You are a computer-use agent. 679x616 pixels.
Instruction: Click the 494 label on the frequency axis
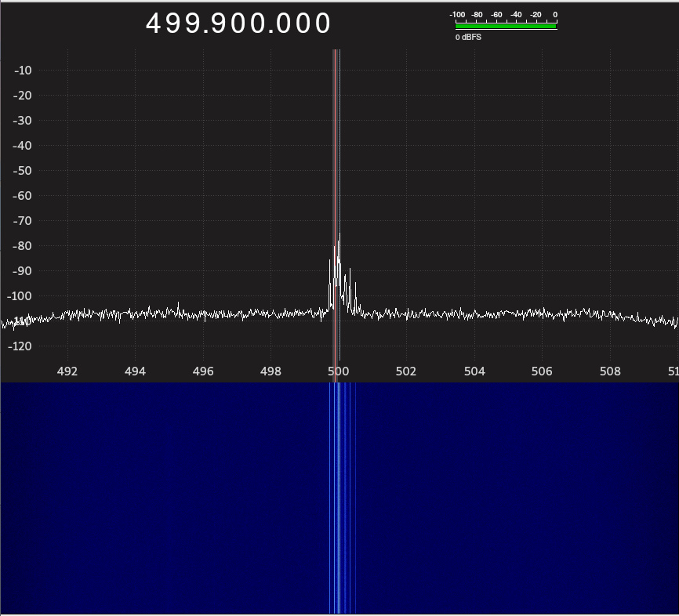pyautogui.click(x=135, y=371)
